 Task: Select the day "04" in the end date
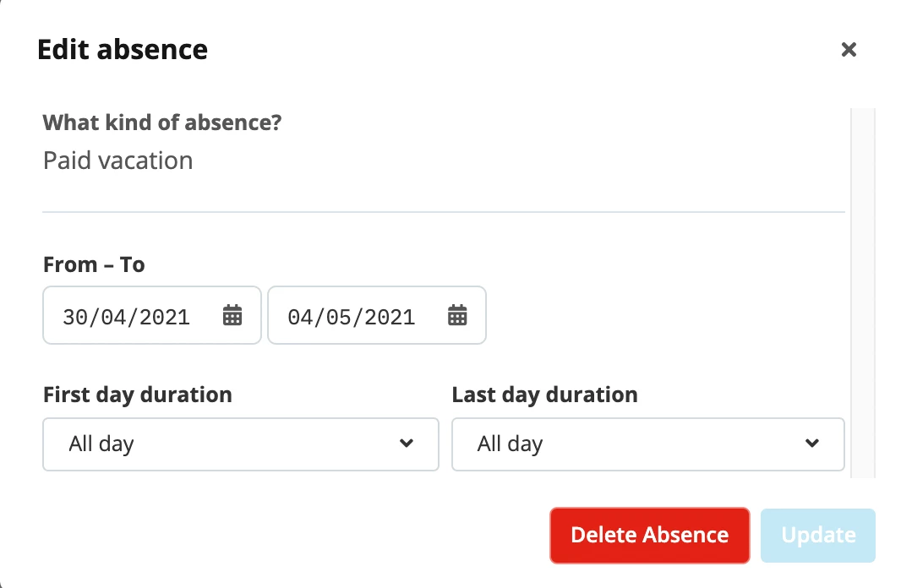point(300,318)
